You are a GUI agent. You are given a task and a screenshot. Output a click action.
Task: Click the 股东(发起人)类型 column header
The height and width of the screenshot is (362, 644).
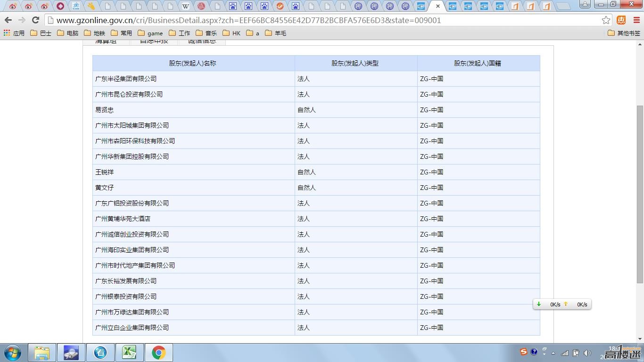click(x=355, y=63)
